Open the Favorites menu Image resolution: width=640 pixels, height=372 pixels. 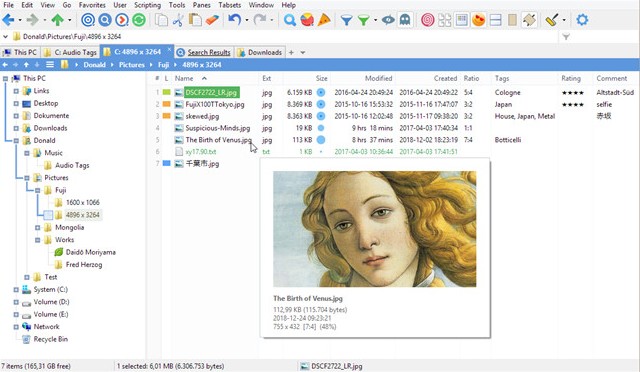[x=92, y=5]
